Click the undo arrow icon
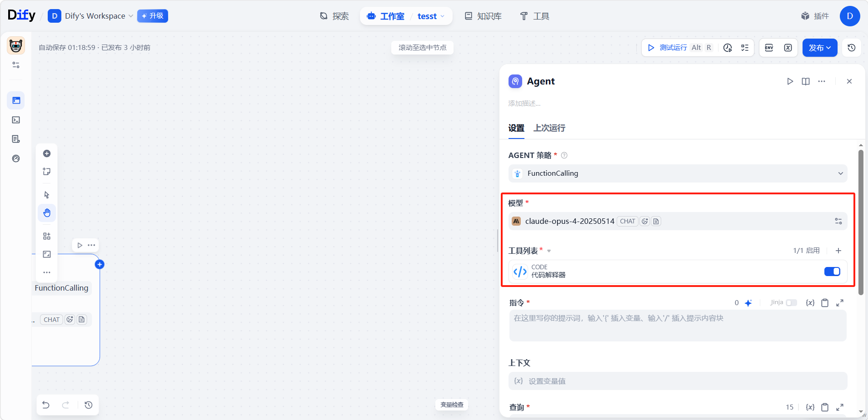Image resolution: width=868 pixels, height=420 pixels. click(x=46, y=405)
